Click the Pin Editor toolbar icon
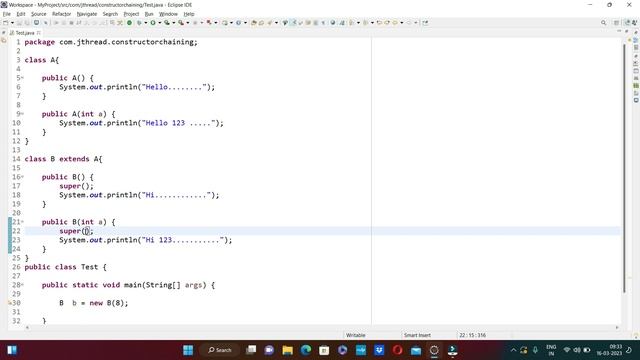Screen dimensions: 640x360 [425, 23]
